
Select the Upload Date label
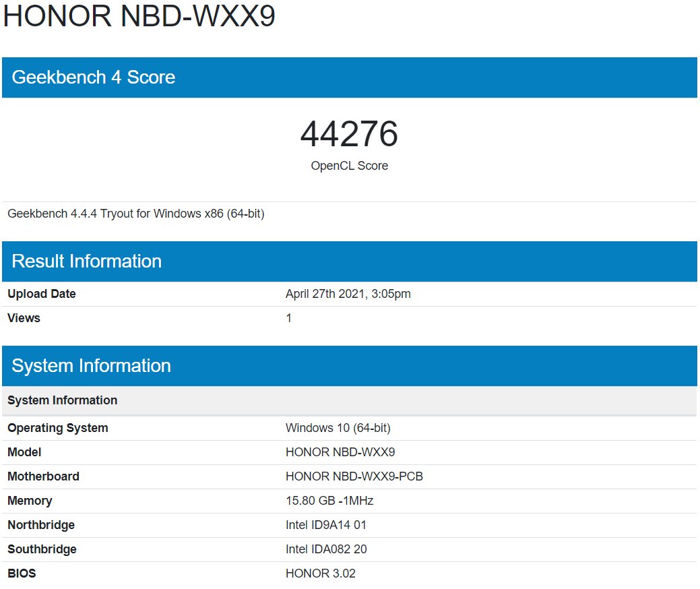(42, 294)
